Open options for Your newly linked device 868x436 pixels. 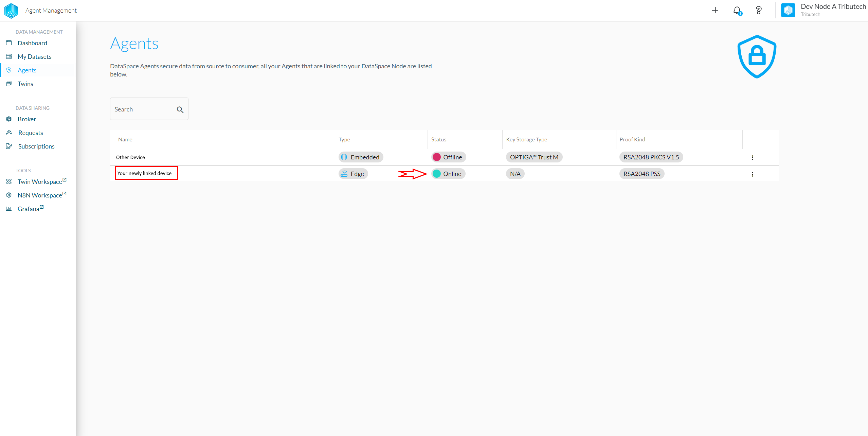point(753,174)
